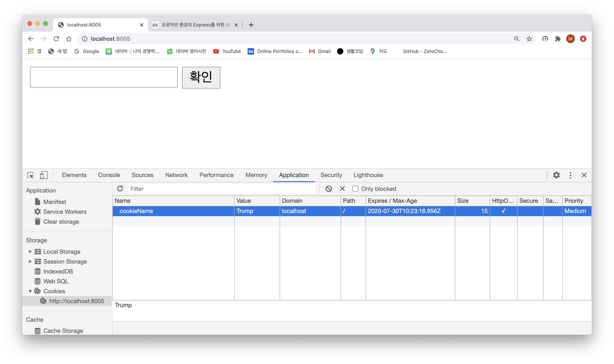Collapse the Cookies tree section

30,291
